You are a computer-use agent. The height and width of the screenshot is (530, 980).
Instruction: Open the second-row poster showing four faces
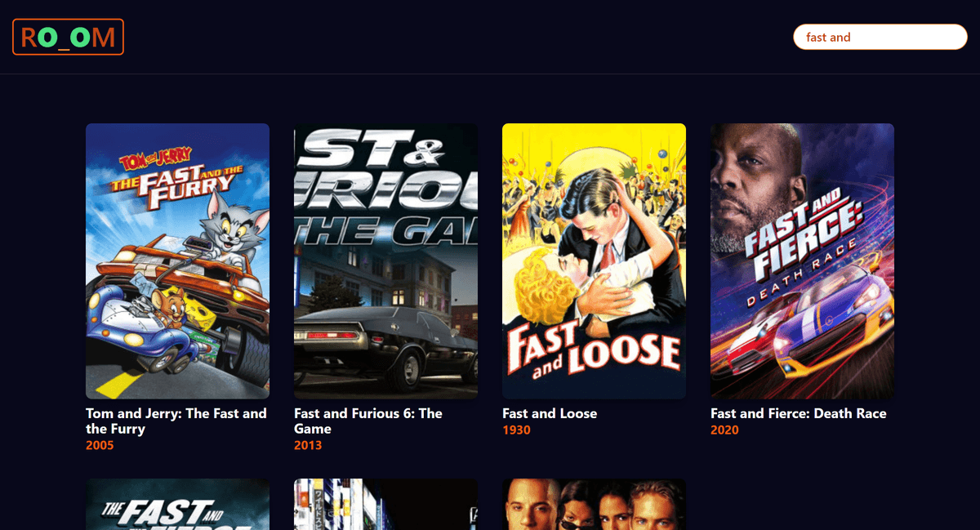click(594, 504)
